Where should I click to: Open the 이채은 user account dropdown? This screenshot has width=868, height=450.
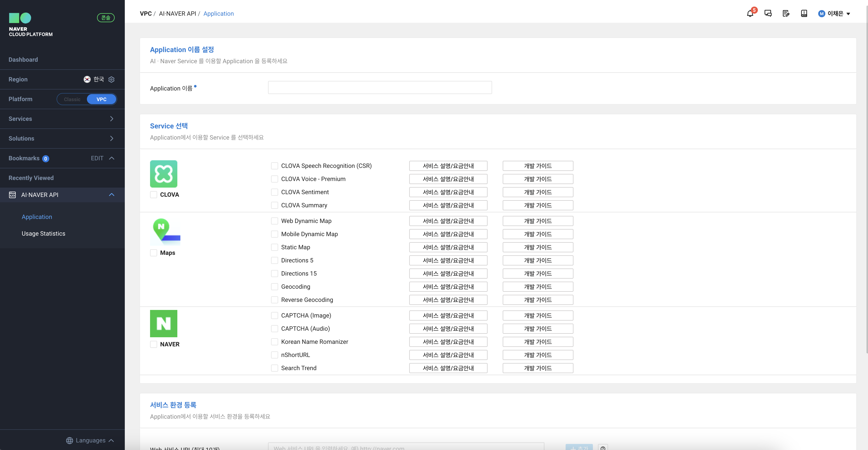coord(834,13)
